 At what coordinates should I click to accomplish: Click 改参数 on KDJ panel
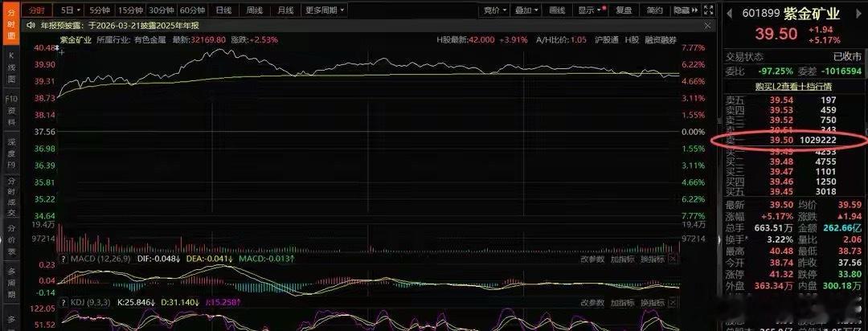click(593, 303)
